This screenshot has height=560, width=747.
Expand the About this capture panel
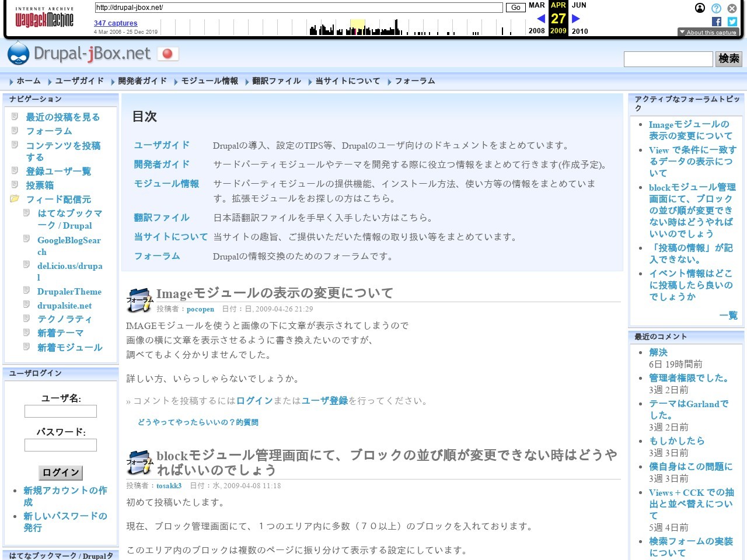click(708, 32)
